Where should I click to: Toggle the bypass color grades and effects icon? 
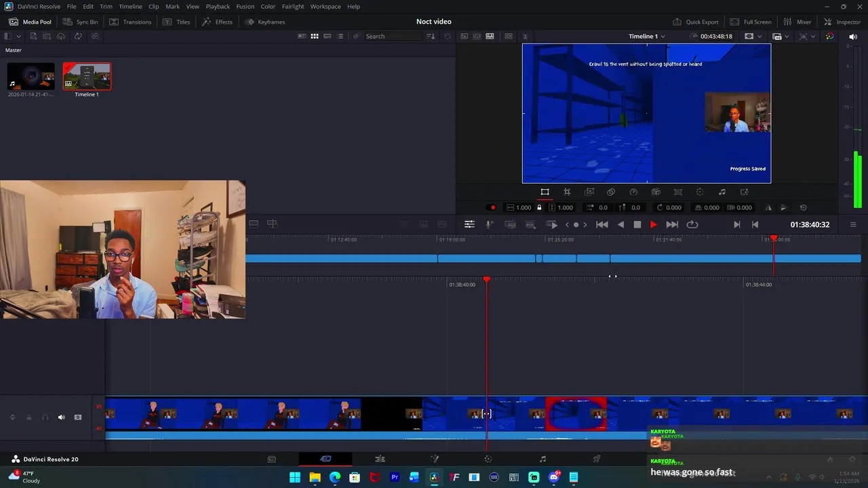[829, 36]
